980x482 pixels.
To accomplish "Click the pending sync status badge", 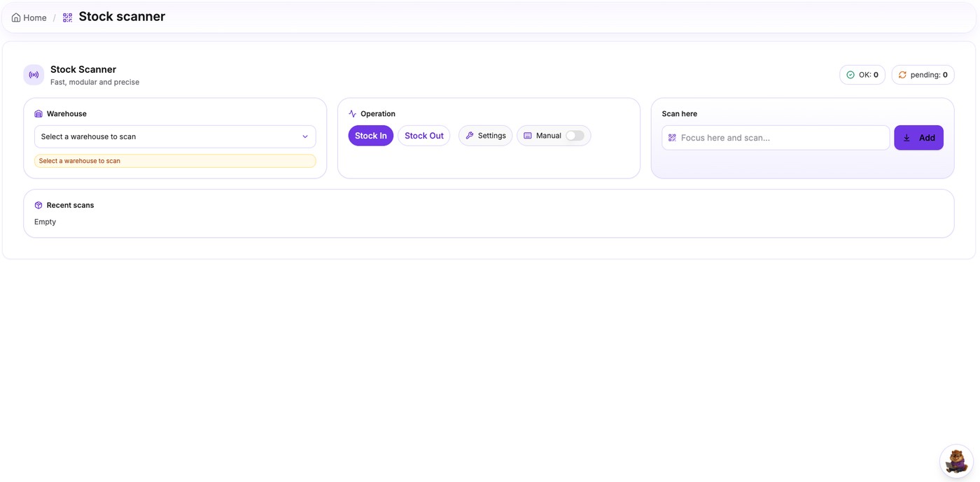I will 922,75.
